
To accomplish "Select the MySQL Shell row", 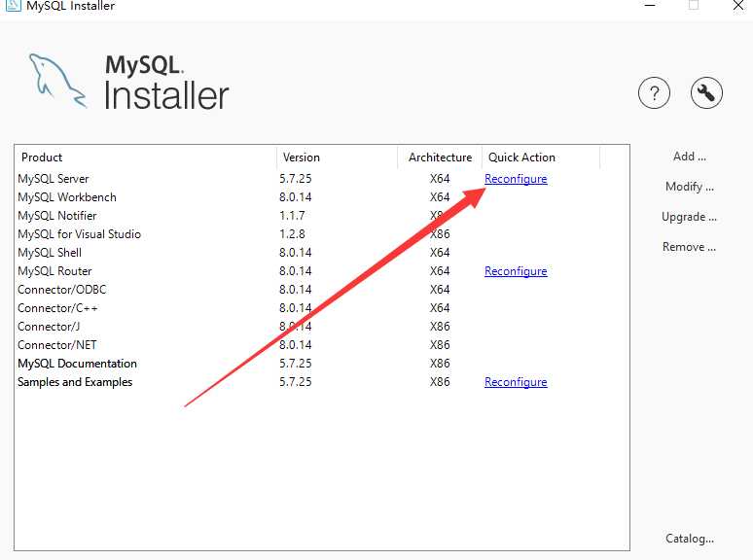I will [321, 253].
